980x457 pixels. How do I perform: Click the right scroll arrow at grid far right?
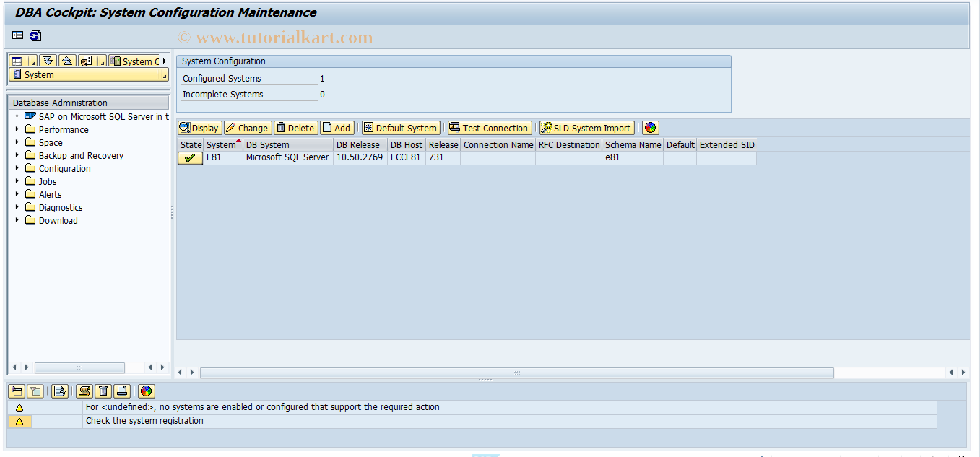coord(963,373)
